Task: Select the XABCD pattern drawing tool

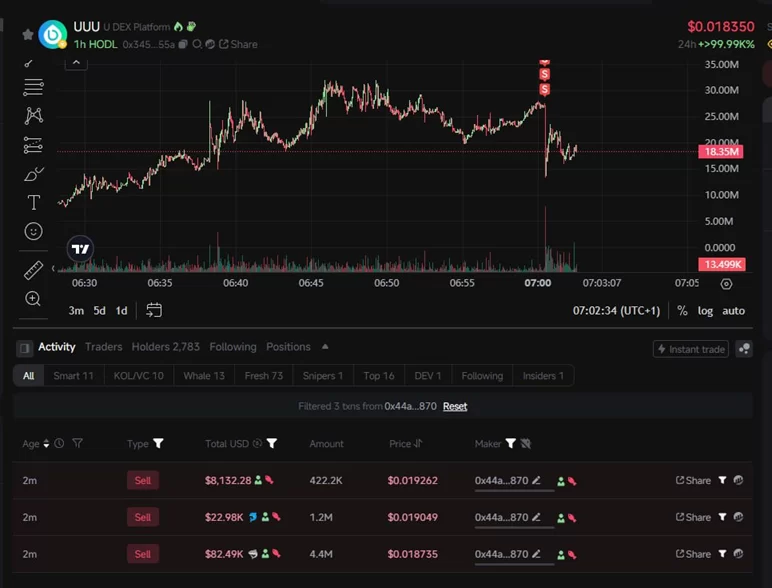Action: point(33,116)
